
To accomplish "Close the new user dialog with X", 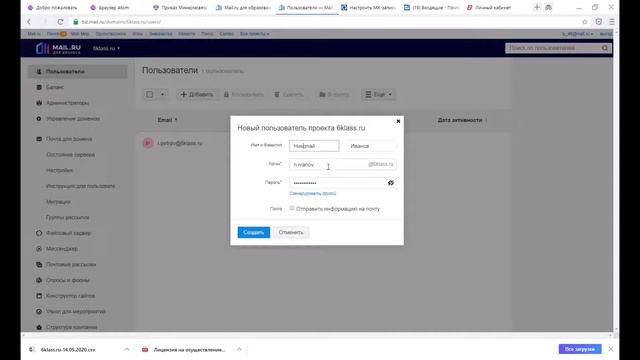I will click(x=398, y=121).
